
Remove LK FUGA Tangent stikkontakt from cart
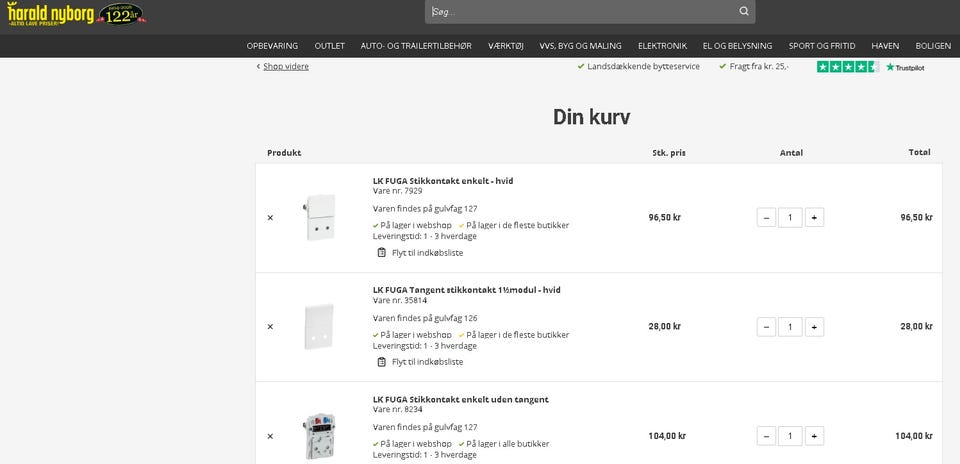(x=270, y=327)
